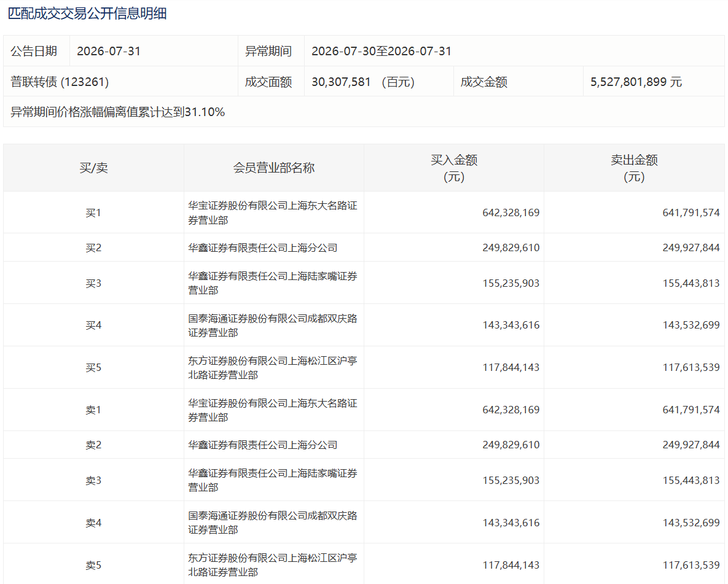
Task: Select the 买4 row label
Action: point(93,325)
